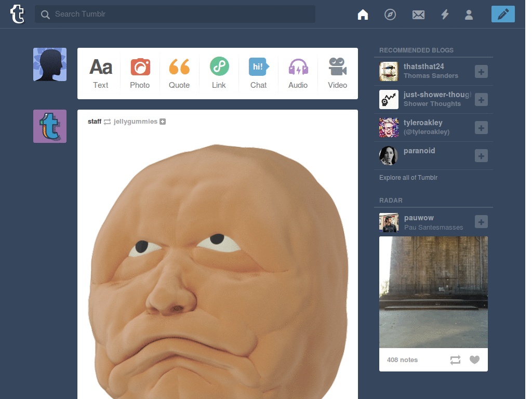Click paranoid avatar thumbnail
The height and width of the screenshot is (399, 532).
point(389,156)
